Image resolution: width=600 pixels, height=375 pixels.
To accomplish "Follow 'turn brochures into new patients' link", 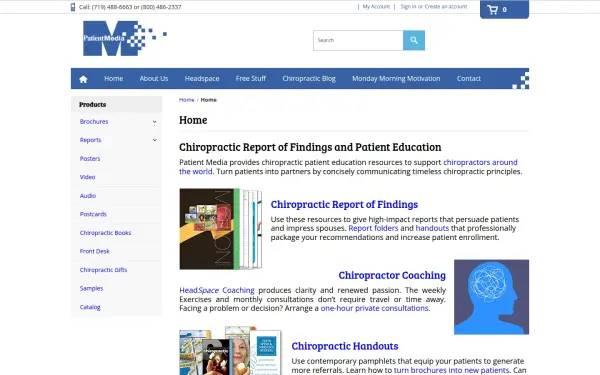I will pos(452,370).
